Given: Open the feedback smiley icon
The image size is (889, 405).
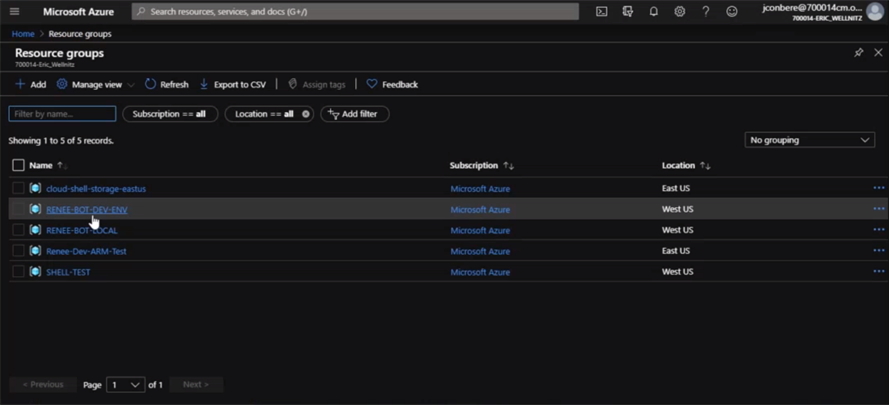Looking at the screenshot, I should [732, 11].
